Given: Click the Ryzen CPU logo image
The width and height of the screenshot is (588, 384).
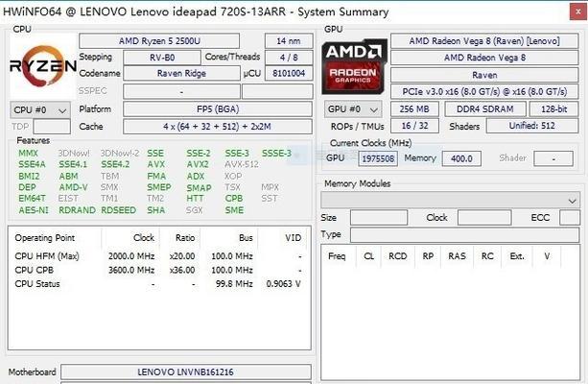Looking at the screenshot, I should tap(43, 66).
